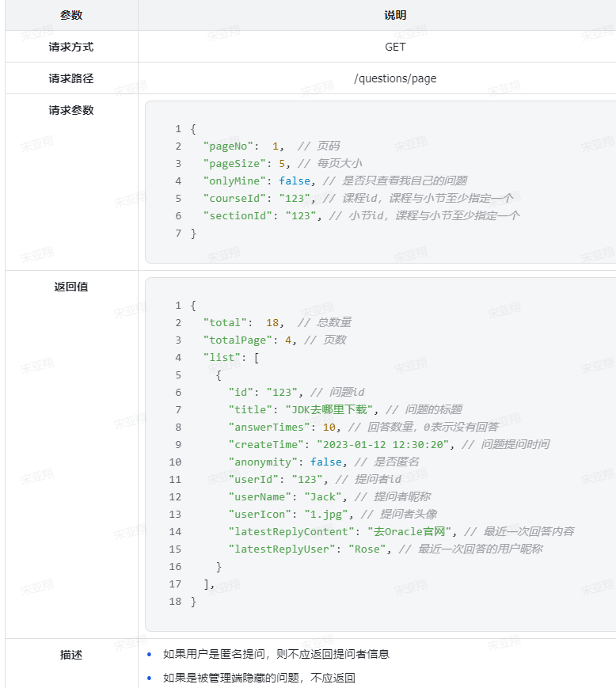The image size is (616, 688).
Task: Click the 说明 column header
Action: click(x=395, y=15)
